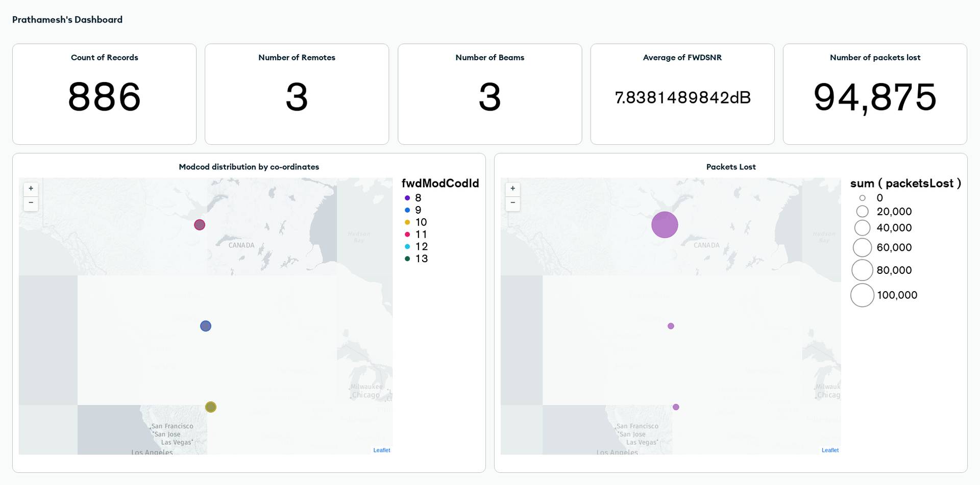The image size is (980, 485).
Task: Select the fwdModCodId 13 legend color dot
Action: [407, 259]
